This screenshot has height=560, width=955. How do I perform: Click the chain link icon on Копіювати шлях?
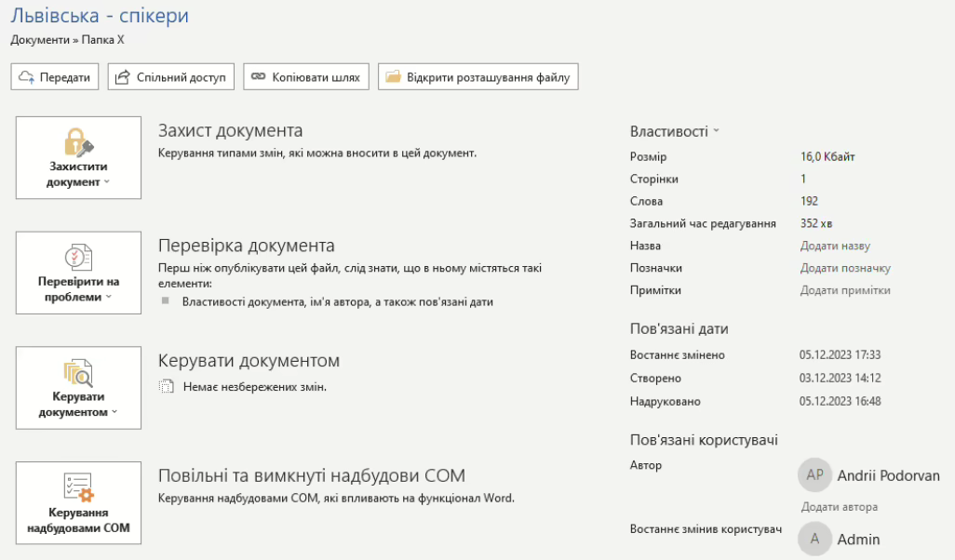coord(259,77)
